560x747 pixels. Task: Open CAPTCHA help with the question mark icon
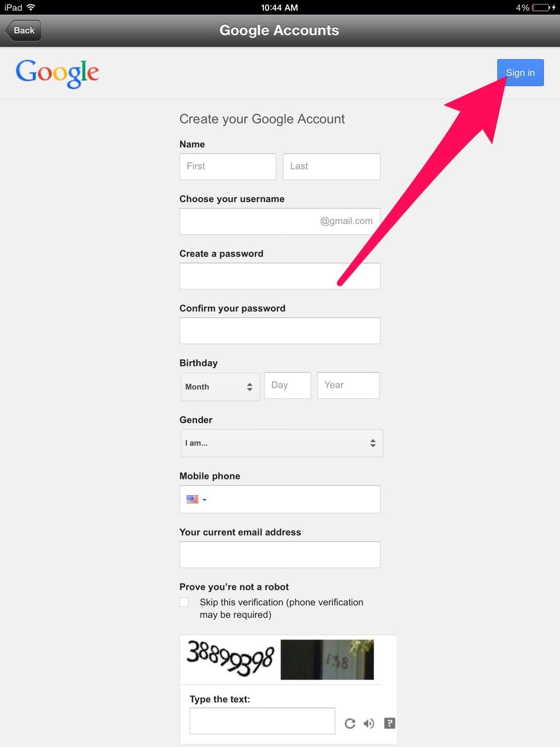tap(390, 723)
